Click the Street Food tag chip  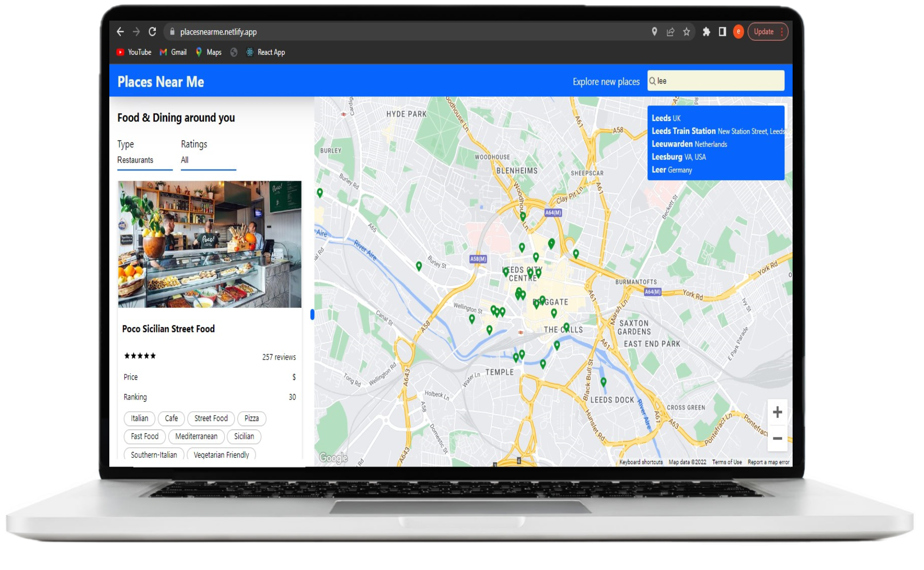click(x=211, y=419)
